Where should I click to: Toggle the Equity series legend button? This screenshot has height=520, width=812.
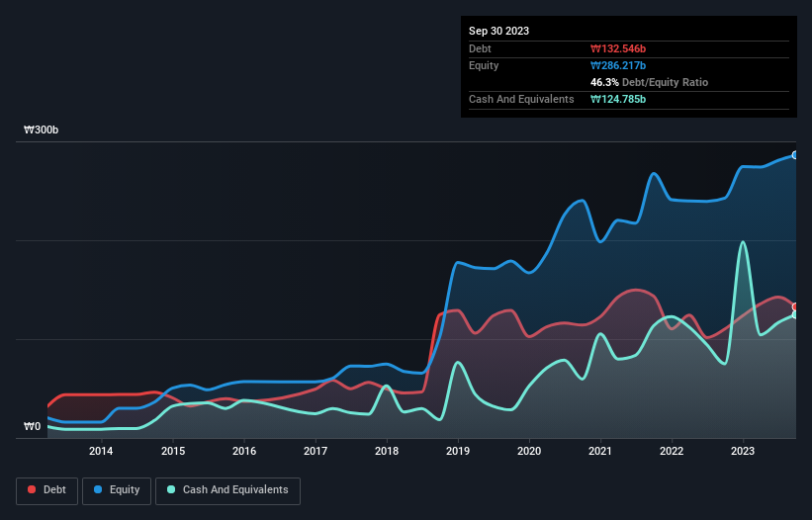pyautogui.click(x=117, y=490)
